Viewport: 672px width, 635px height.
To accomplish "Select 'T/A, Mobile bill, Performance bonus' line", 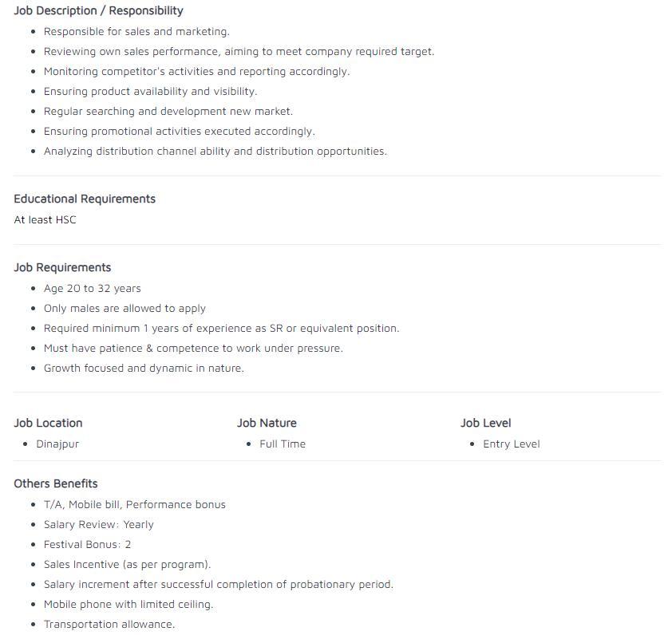I will click(135, 505).
